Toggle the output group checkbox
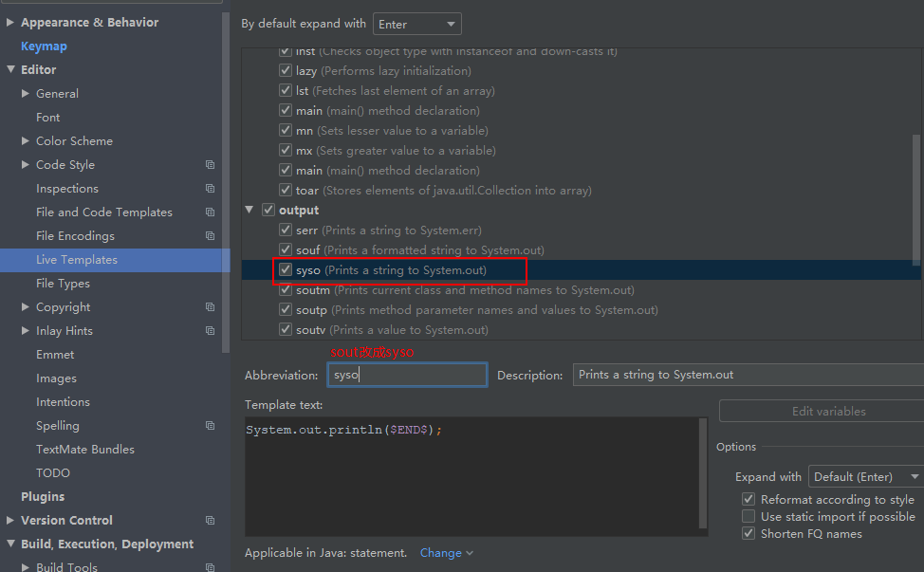Screen dimensions: 924x572 click(x=268, y=210)
